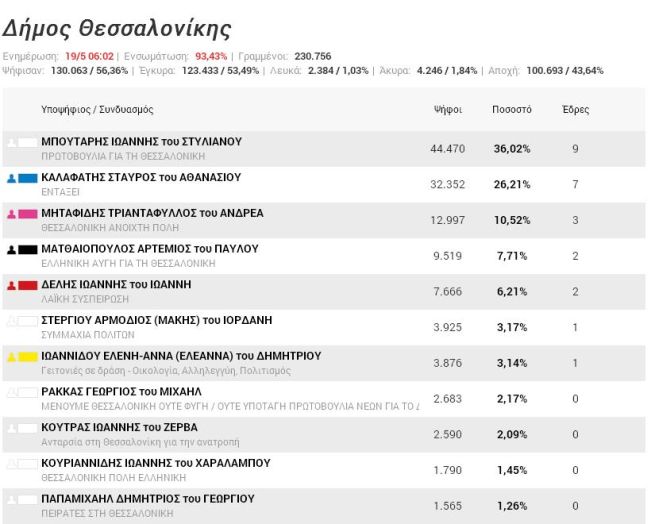Click the yellow color swatch for ΙΩΑΝΝΙΔΟΥ
648x524 pixels.
point(28,357)
